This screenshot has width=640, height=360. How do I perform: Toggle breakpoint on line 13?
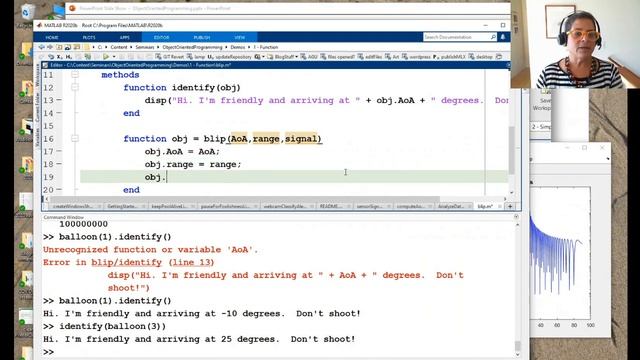pyautogui.click(x=59, y=100)
